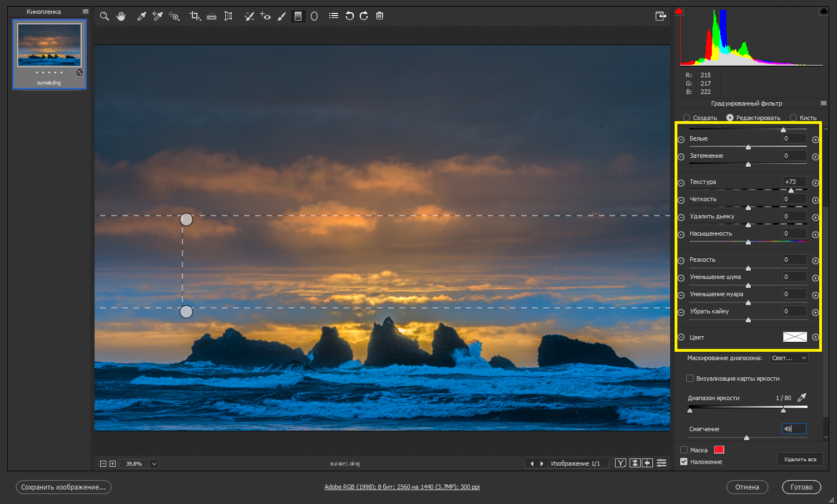Viewport: 837px width, 504px height.
Task: Decrease Текстура with minus icon
Action: click(681, 183)
